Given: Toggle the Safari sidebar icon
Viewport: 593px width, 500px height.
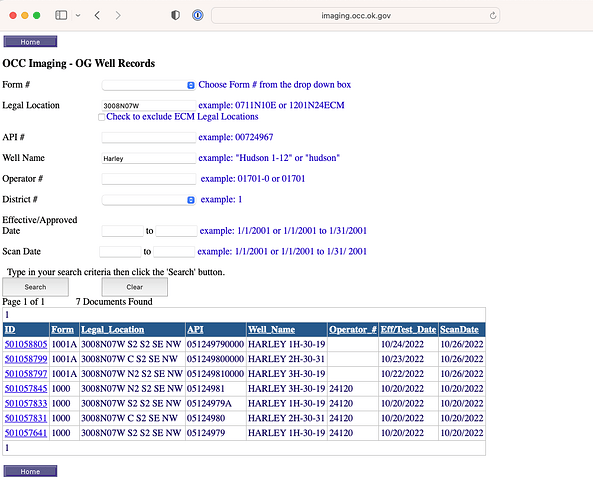Looking at the screenshot, I should [61, 15].
